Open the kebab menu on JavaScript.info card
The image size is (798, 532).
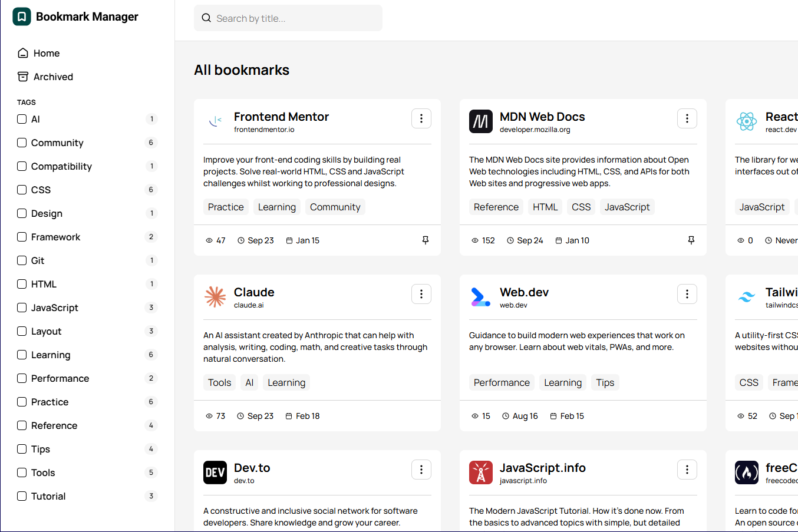(687, 470)
